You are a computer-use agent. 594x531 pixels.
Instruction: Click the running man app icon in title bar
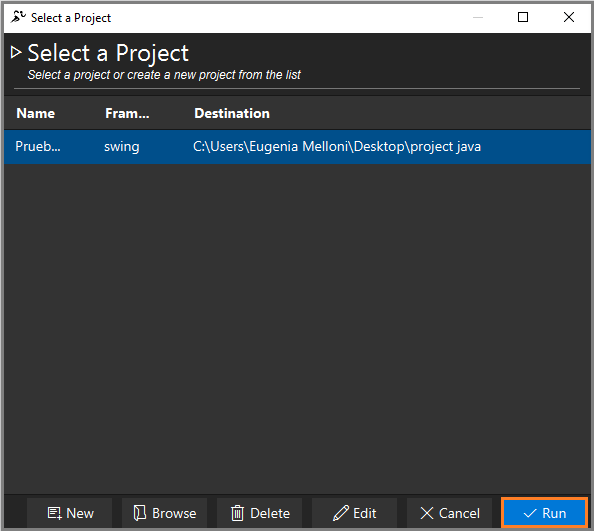point(18,17)
